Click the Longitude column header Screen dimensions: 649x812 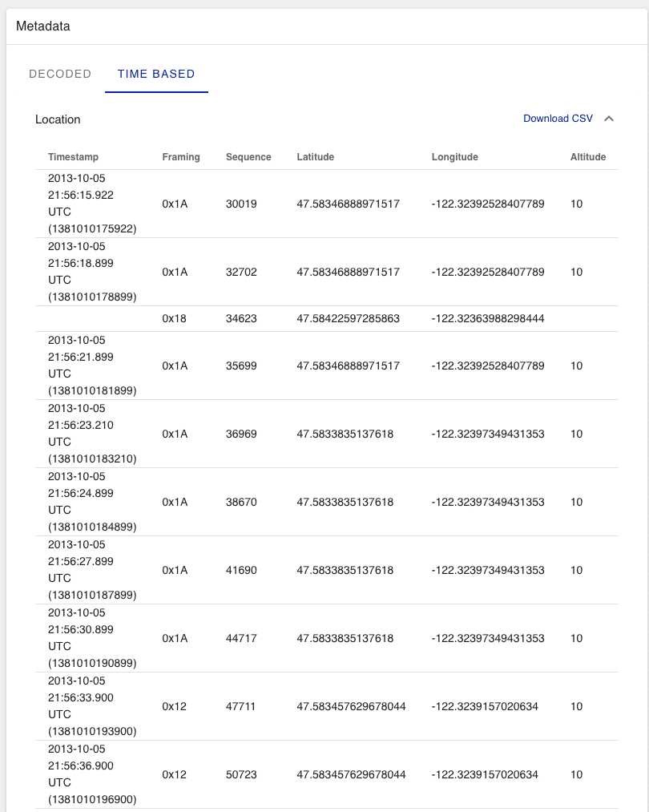point(455,157)
